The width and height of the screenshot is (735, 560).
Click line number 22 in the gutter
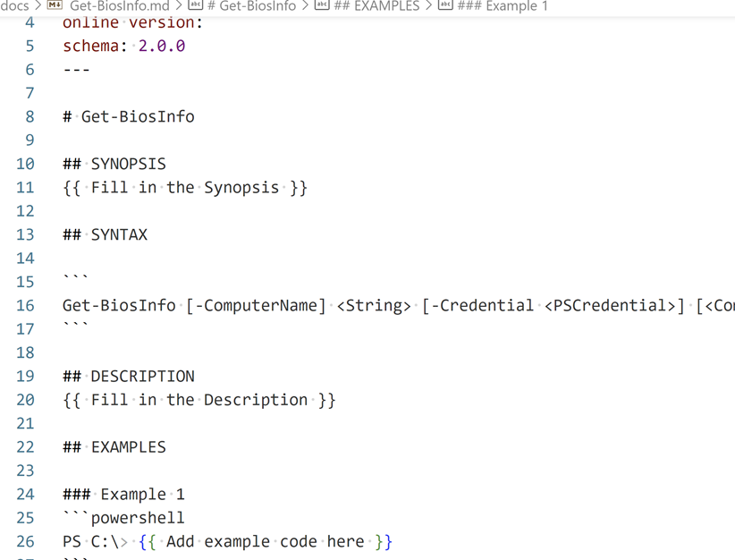(25, 447)
